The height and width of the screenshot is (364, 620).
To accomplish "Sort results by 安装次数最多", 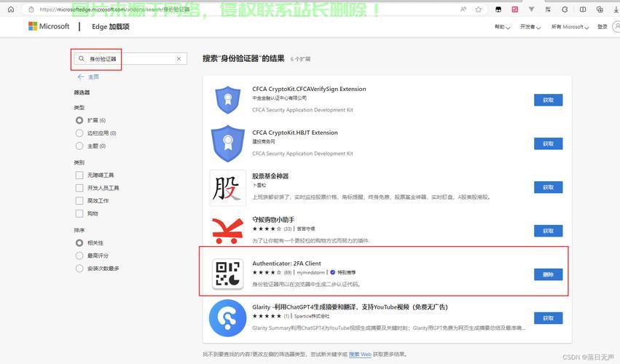I will [79, 269].
